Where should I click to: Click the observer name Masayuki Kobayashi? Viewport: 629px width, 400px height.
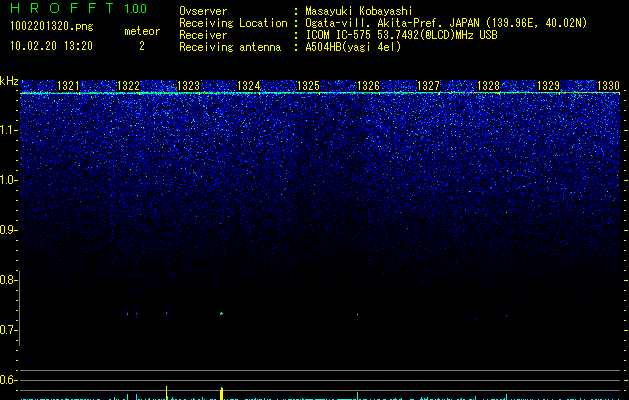[359, 11]
